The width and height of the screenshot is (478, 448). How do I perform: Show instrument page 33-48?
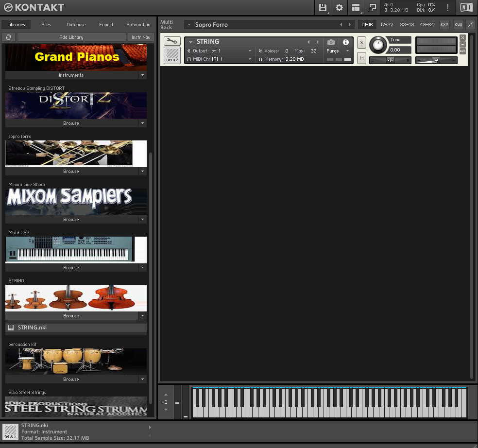point(407,25)
